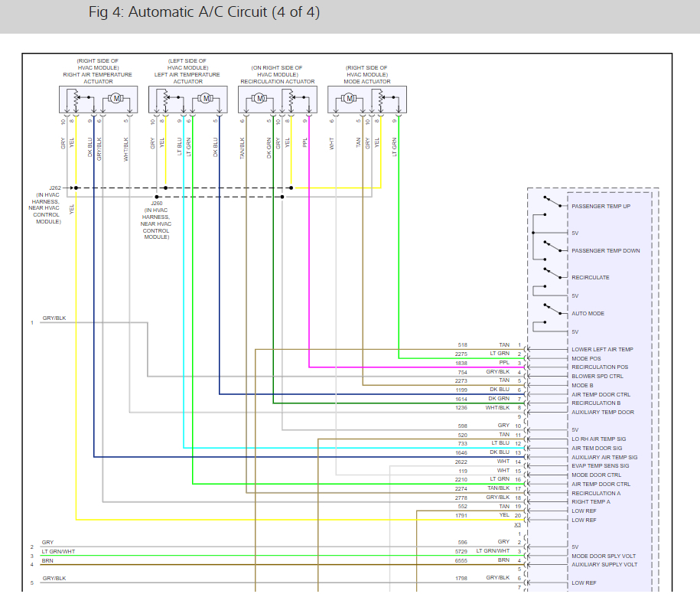Click the motor symbol in Right Air Temperature Actuator
Screen dimensions: 700x607
click(116, 98)
